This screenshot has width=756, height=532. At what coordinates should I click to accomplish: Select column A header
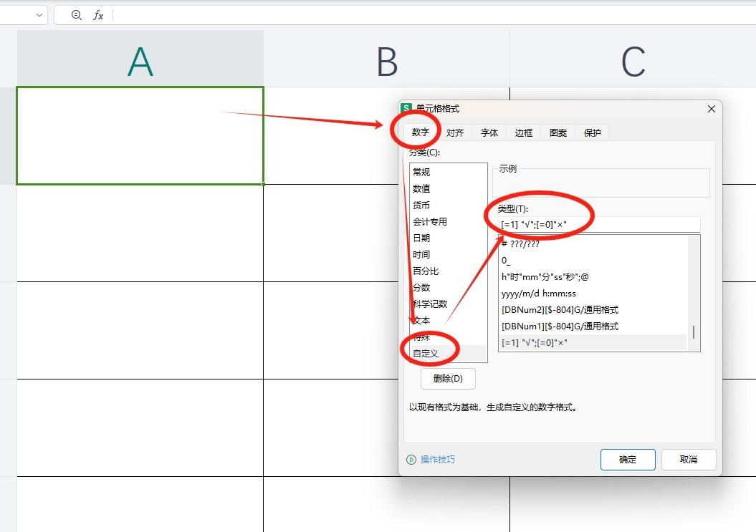[x=140, y=58]
